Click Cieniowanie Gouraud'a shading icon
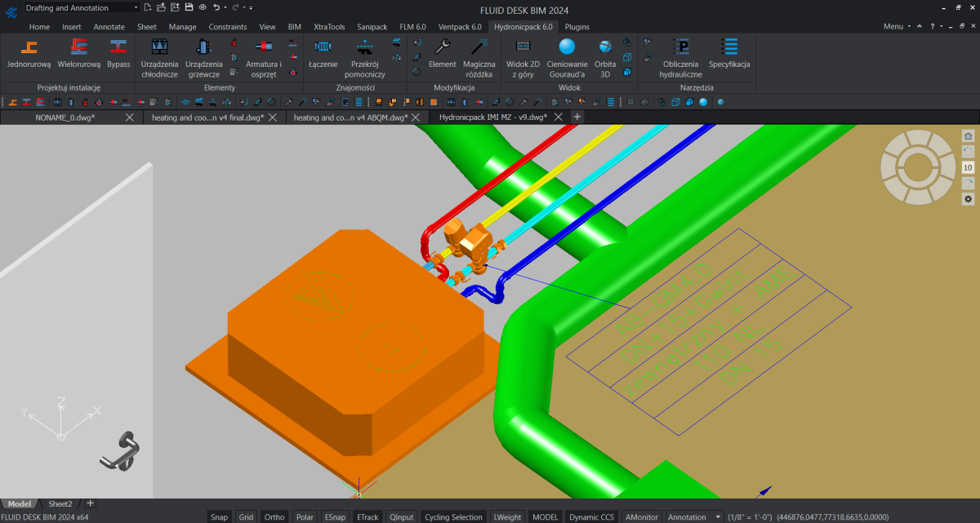The image size is (980, 523). pyautogui.click(x=567, y=48)
